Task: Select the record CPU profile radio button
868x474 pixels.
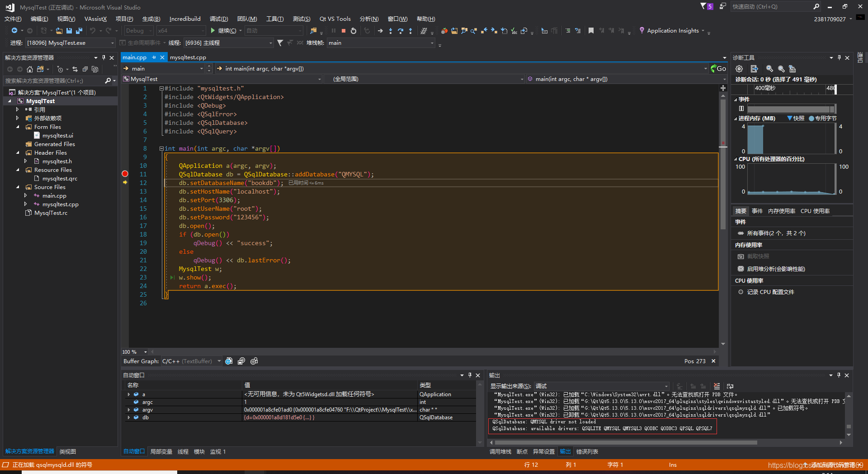Action: (741, 292)
